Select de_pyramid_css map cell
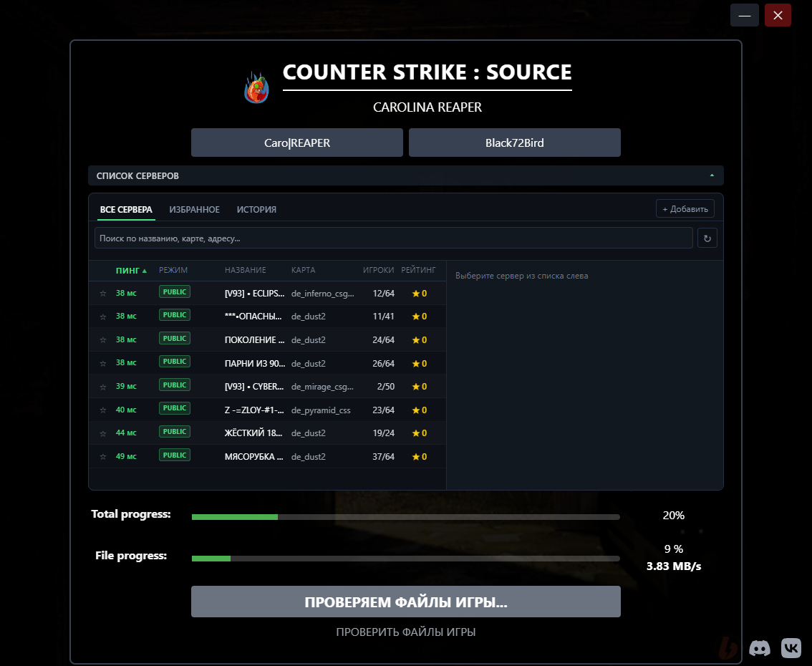The height and width of the screenshot is (666, 812). (321, 410)
